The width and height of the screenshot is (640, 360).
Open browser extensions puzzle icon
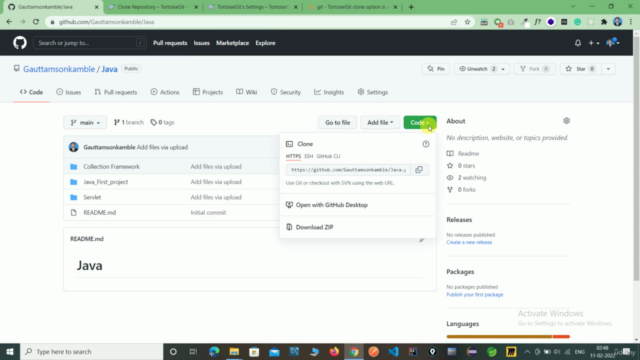pos(604,22)
